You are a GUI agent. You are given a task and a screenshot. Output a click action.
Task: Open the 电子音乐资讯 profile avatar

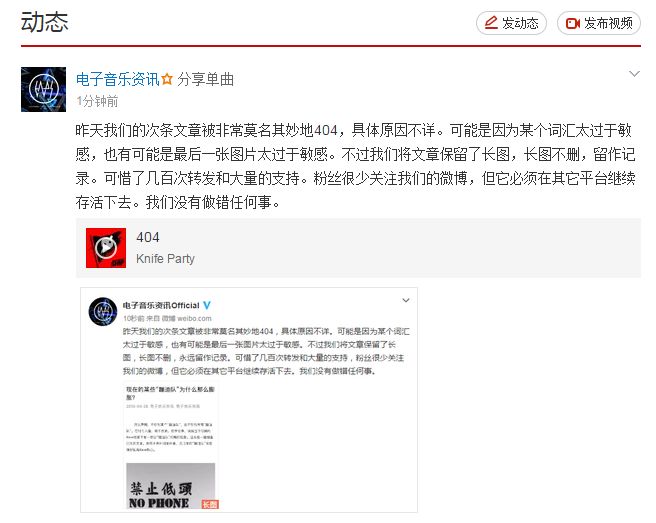tap(44, 89)
